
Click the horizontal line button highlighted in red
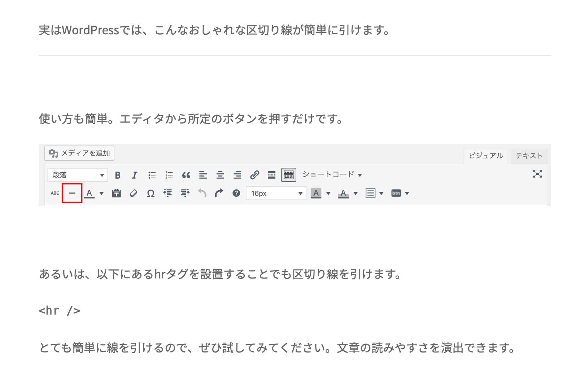[72, 193]
